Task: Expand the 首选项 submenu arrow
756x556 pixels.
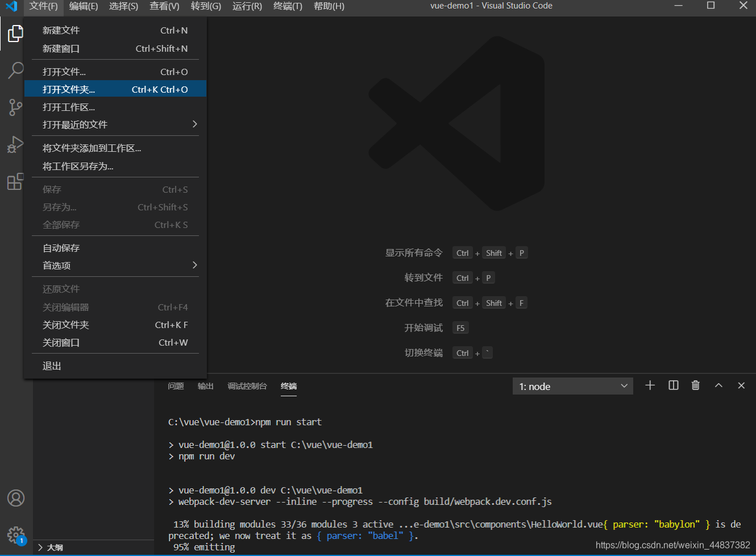Action: (195, 265)
